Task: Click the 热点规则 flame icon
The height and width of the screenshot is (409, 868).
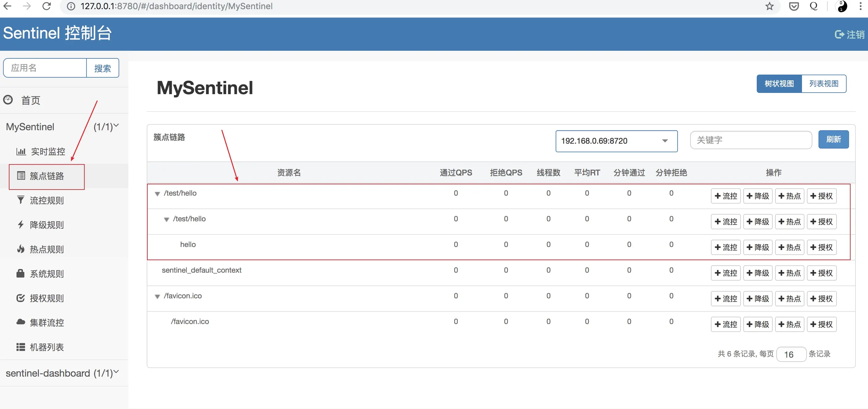Action: tap(20, 249)
